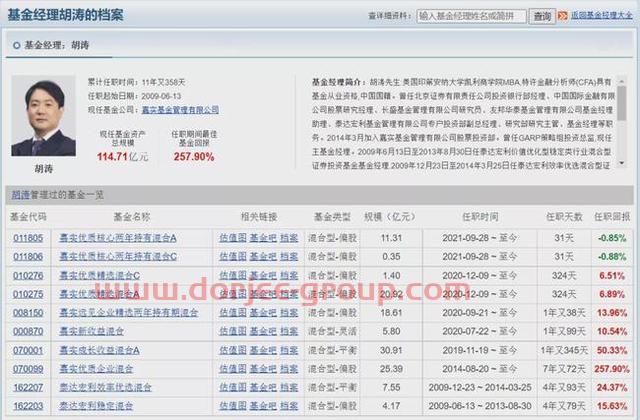Open 嘉实优质核心两年持有混合C fund name link

(118, 257)
